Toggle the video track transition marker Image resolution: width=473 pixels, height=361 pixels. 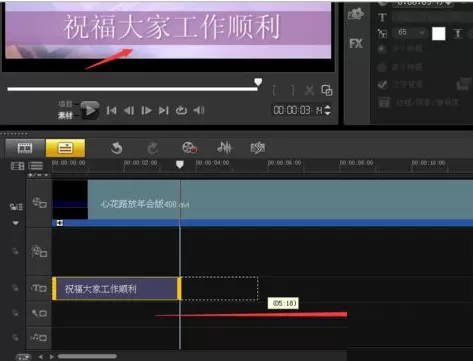(60, 223)
